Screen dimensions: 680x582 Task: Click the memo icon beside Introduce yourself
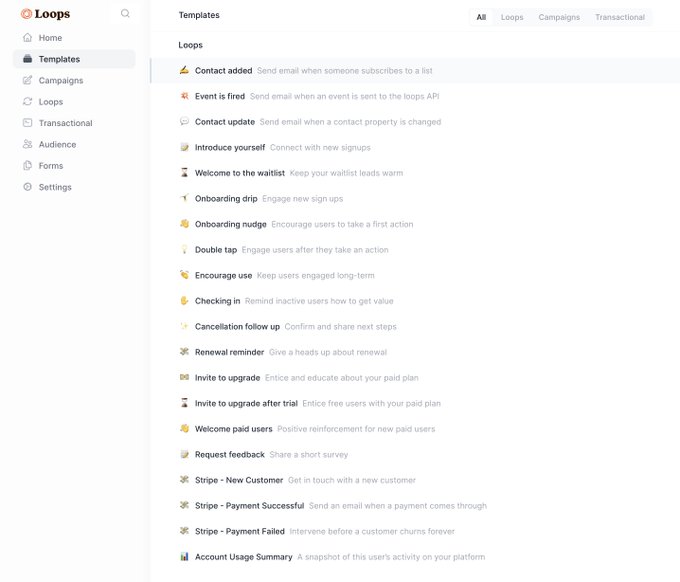coord(184,147)
